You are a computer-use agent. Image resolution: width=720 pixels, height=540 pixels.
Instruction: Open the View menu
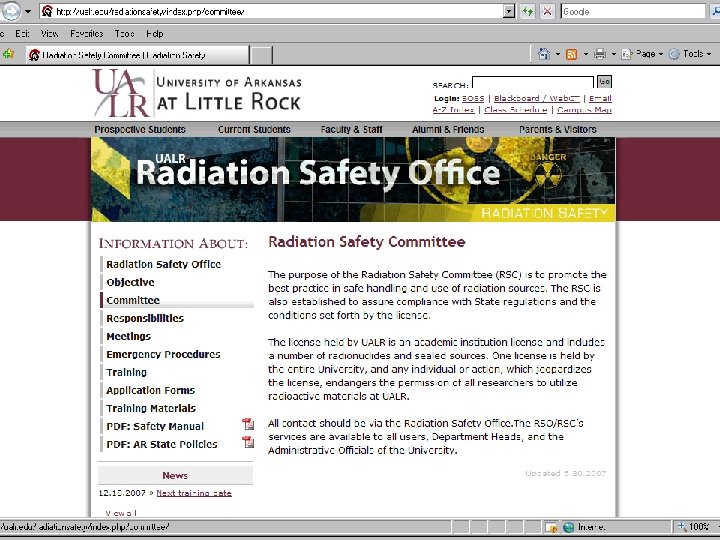49,34
